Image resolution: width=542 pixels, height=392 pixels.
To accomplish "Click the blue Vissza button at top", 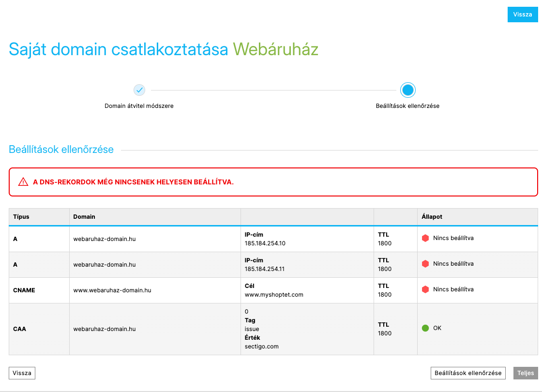I will (522, 15).
